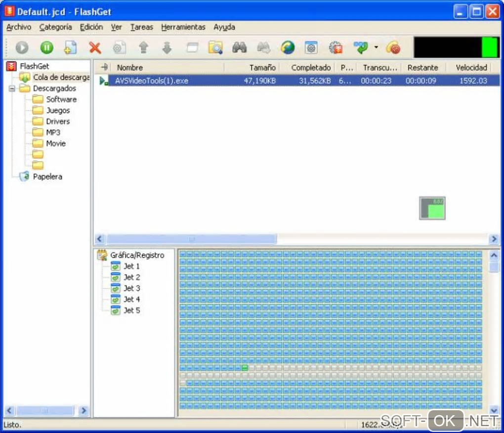Image resolution: width=504 pixels, height=433 pixels.
Task: Click the Start download play icon
Action: [22, 47]
